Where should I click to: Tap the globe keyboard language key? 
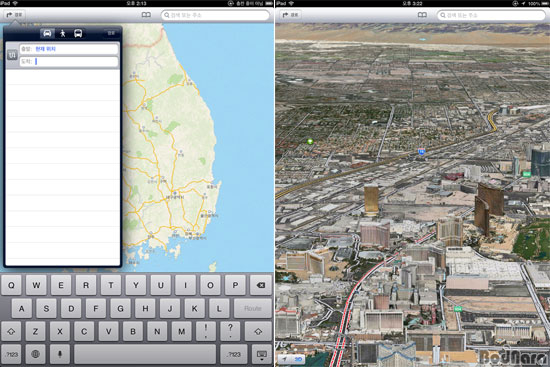pyautogui.click(x=35, y=354)
